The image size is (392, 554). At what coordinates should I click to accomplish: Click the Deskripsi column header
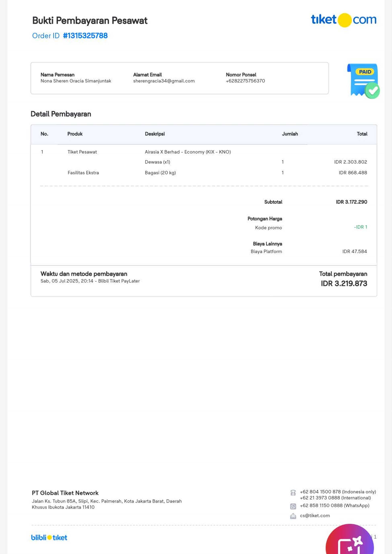[155, 134]
